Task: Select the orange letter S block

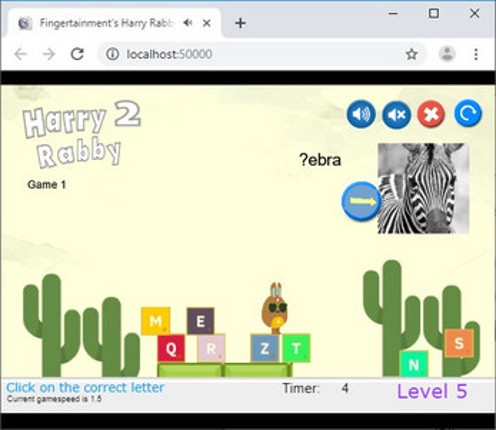Action: (x=459, y=343)
